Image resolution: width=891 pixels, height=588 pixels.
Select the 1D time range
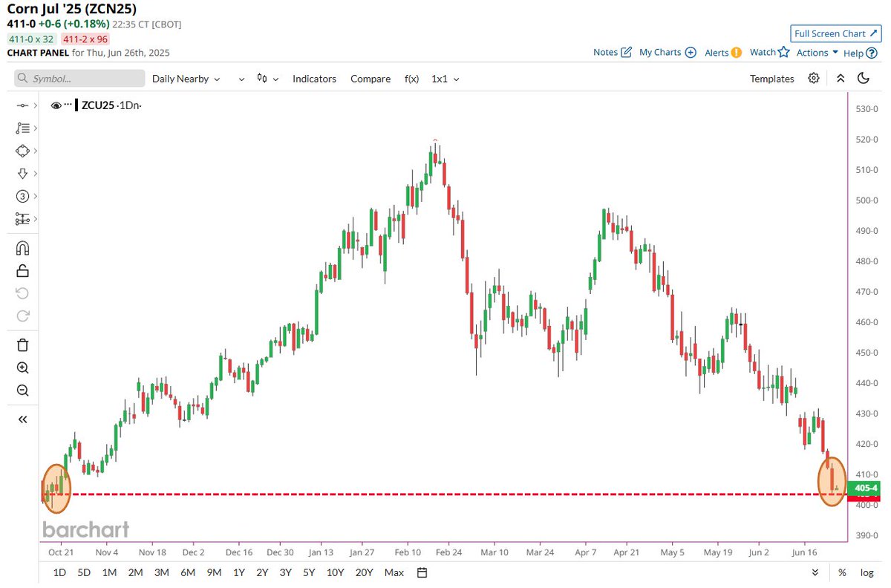[x=60, y=572]
